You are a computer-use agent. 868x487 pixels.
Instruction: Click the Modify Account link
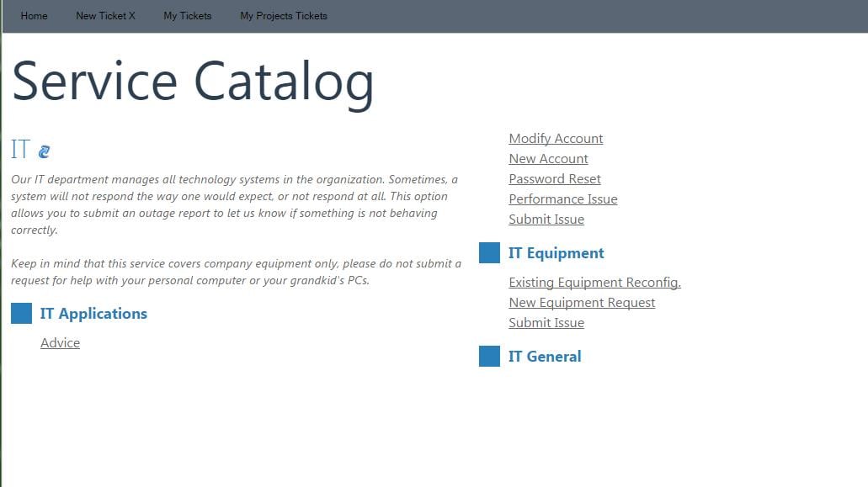coord(556,138)
